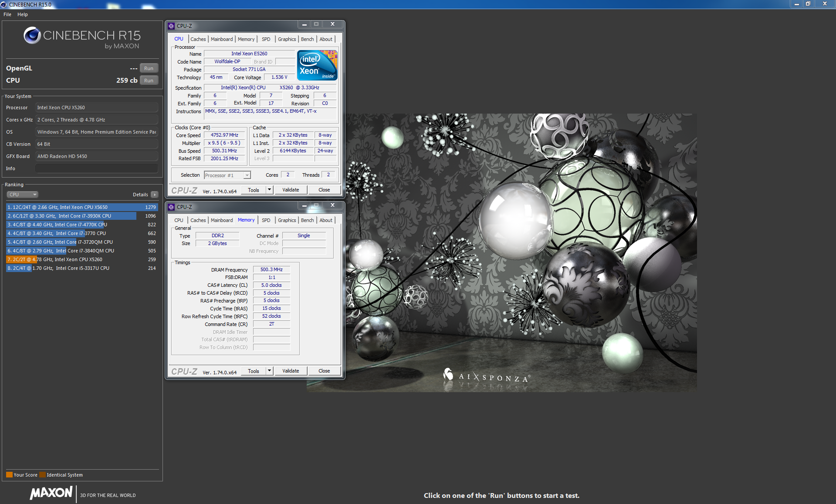Click Close in lower CPU-Z window

click(x=324, y=371)
